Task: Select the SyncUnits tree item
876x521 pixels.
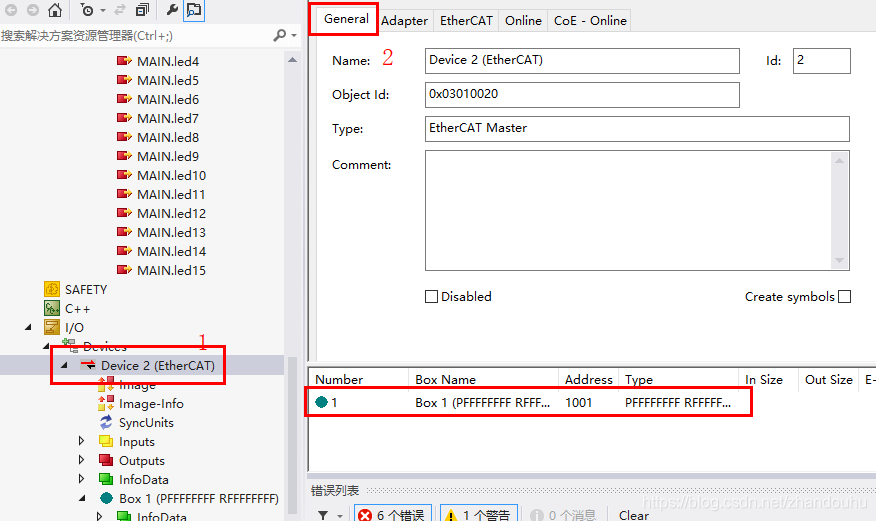Action: pos(146,423)
